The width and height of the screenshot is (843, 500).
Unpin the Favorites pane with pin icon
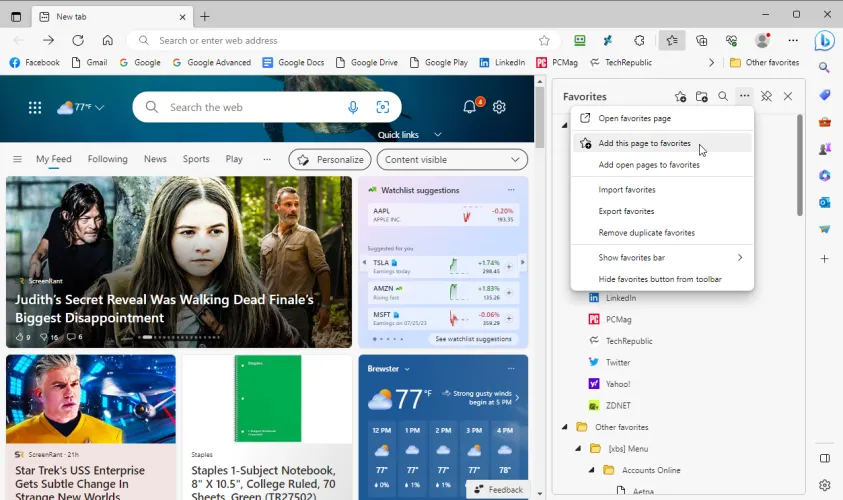[x=766, y=97]
